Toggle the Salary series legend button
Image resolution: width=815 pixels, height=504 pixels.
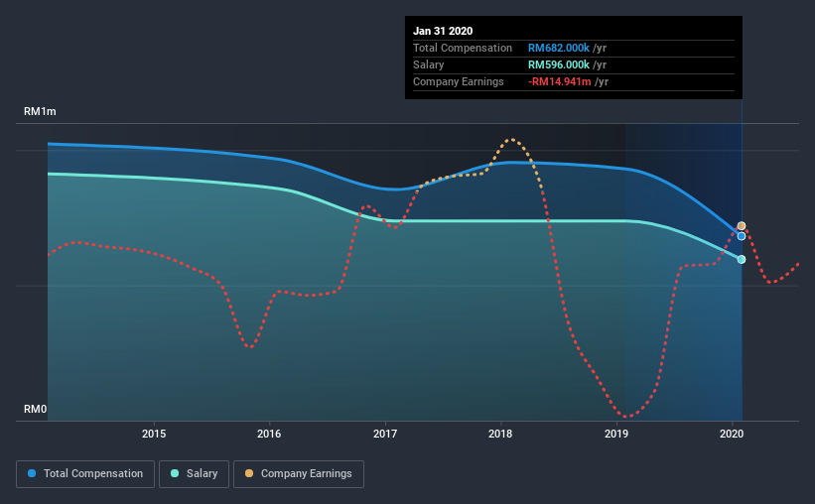click(194, 474)
